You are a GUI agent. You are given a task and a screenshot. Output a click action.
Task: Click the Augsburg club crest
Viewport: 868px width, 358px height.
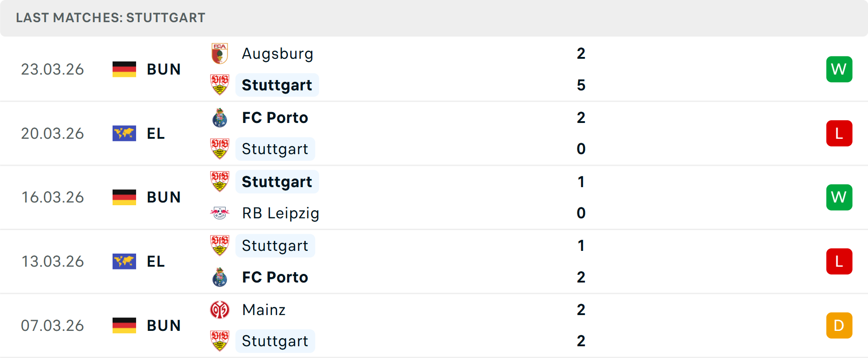[220, 53]
